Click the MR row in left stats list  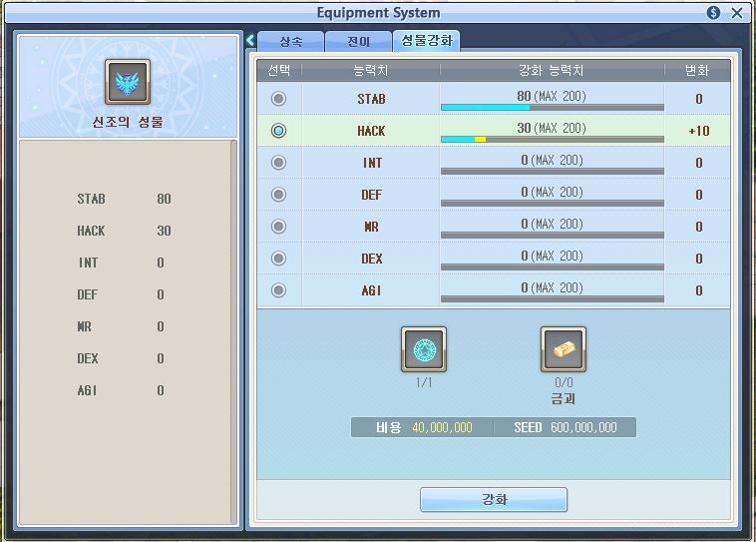tap(121, 326)
